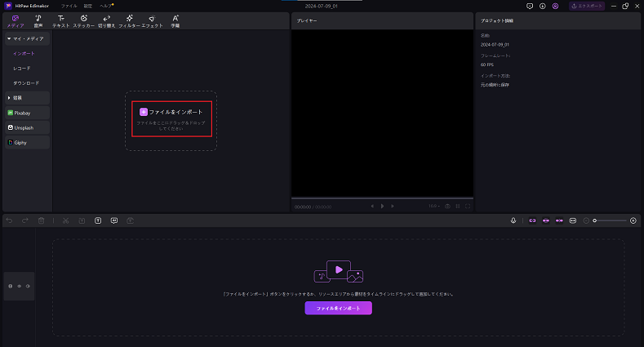Click the エクスポート export button

click(587, 7)
